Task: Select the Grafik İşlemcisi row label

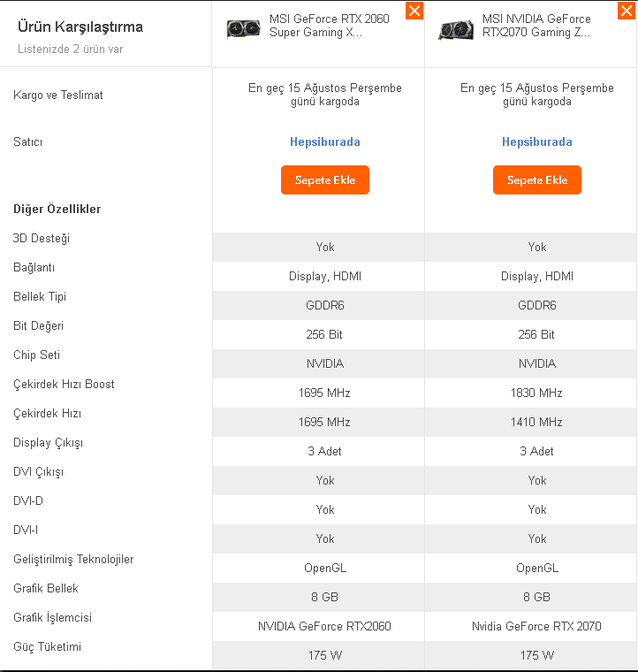Action: click(53, 617)
